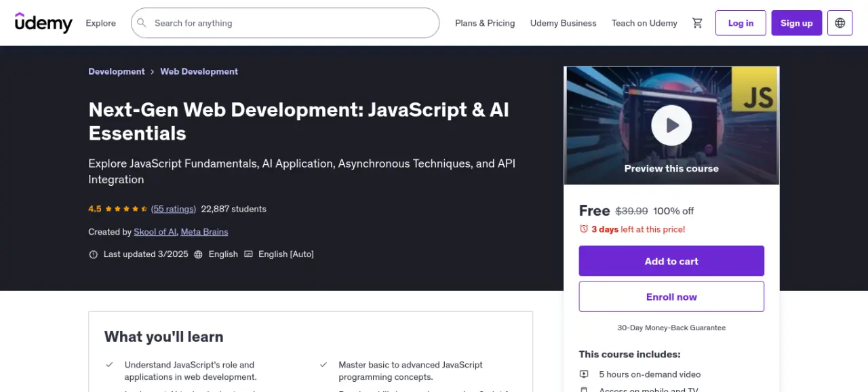This screenshot has width=868, height=392.
Task: Click the 3 days left notice
Action: 638,229
